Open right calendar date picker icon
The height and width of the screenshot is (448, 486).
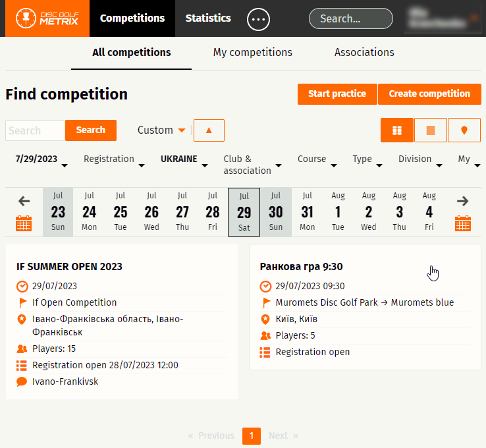pyautogui.click(x=462, y=223)
